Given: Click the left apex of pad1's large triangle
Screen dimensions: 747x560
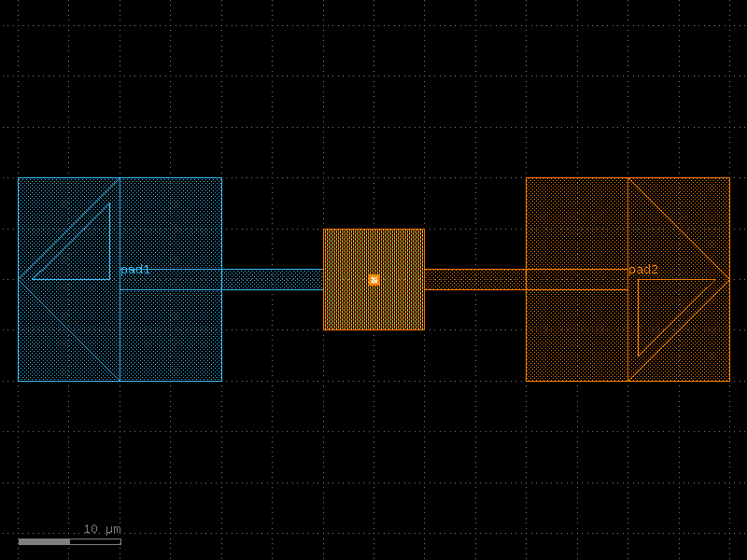Looking at the screenshot, I should pyautogui.click(x=20, y=279).
